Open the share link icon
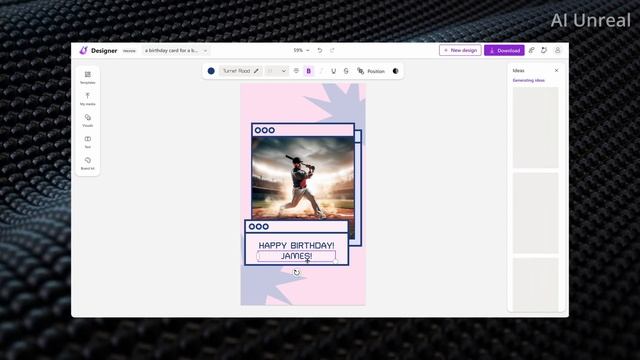 click(531, 50)
